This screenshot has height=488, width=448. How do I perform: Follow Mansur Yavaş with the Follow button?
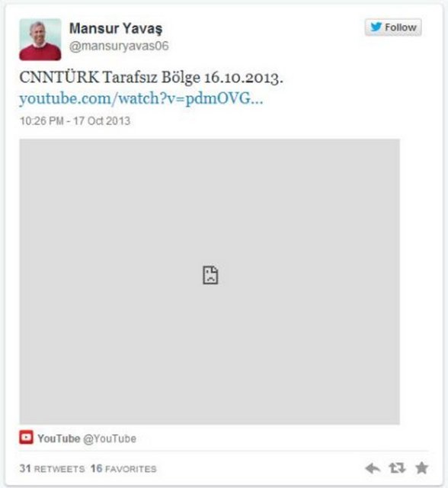pyautogui.click(x=393, y=27)
